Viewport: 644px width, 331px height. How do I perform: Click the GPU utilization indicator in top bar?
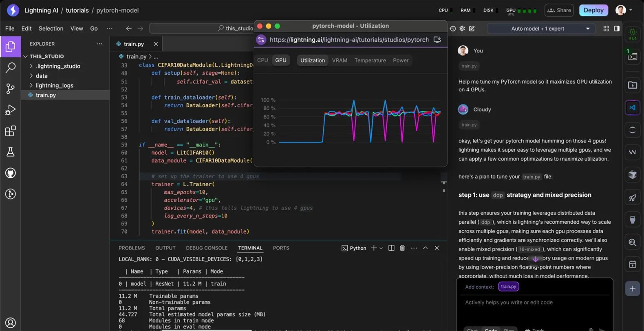coord(522,11)
